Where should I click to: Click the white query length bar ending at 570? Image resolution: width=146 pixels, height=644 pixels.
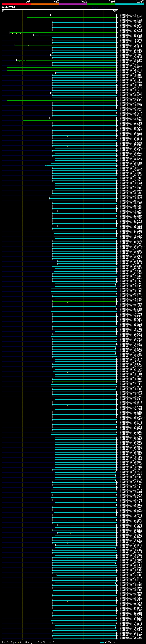coord(60,10)
